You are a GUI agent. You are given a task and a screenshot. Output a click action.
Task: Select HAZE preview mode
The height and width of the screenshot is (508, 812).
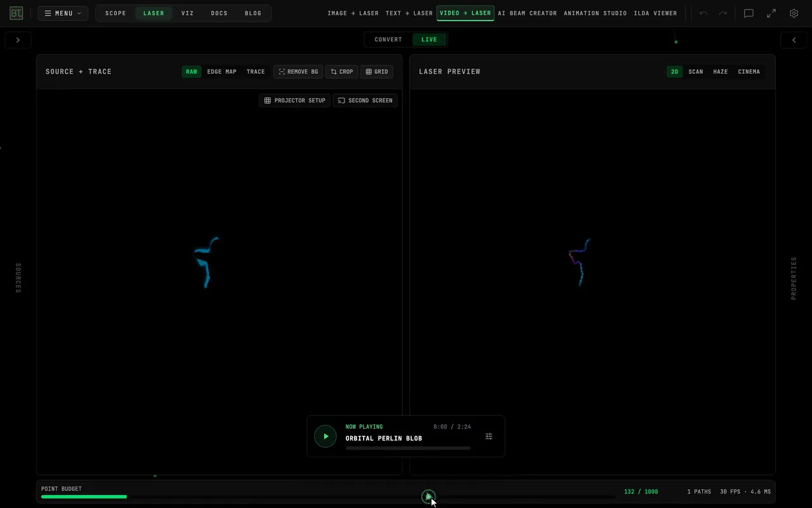(721, 72)
